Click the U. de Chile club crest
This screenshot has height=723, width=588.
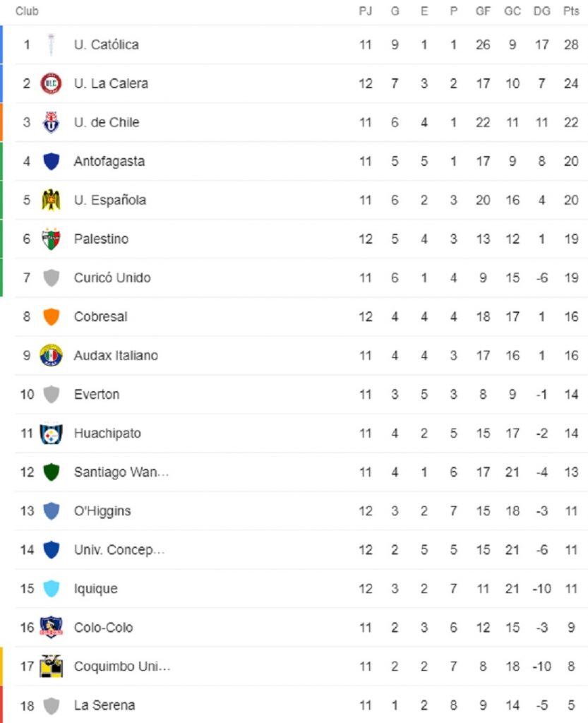(51, 122)
